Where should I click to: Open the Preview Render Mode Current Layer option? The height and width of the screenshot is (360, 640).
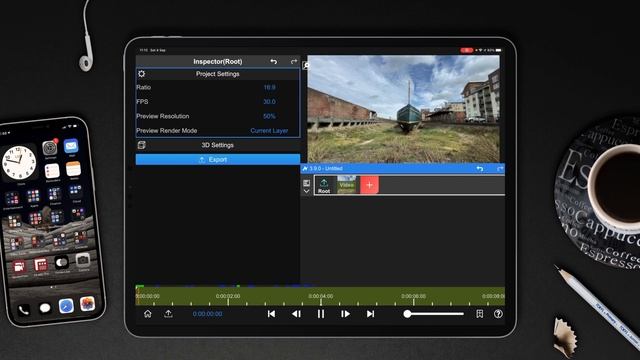coord(269,131)
